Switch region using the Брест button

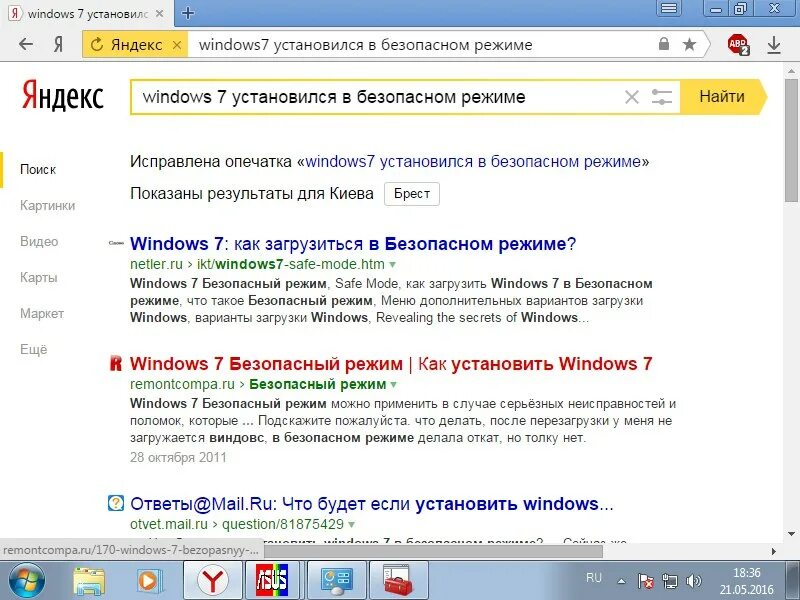412,194
